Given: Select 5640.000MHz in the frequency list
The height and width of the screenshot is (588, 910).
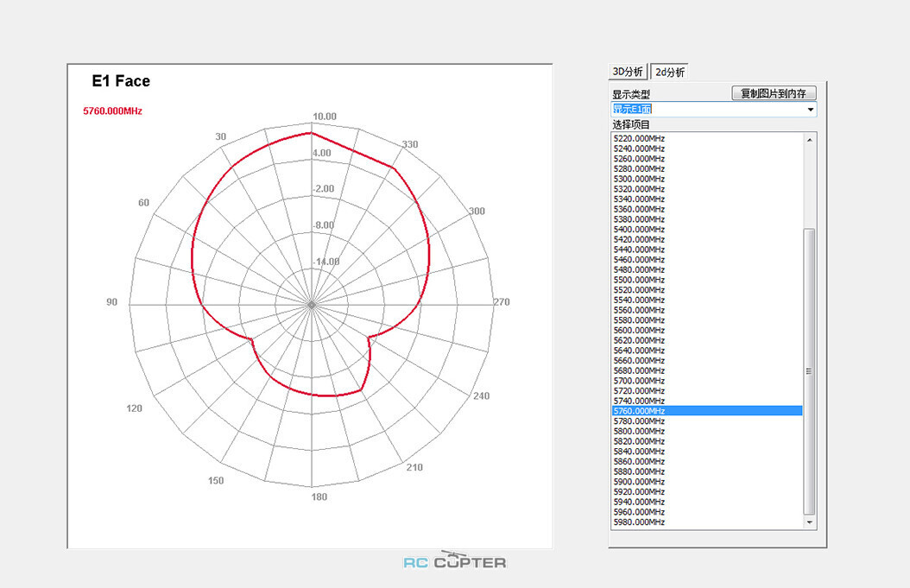Looking at the screenshot, I should coord(707,351).
